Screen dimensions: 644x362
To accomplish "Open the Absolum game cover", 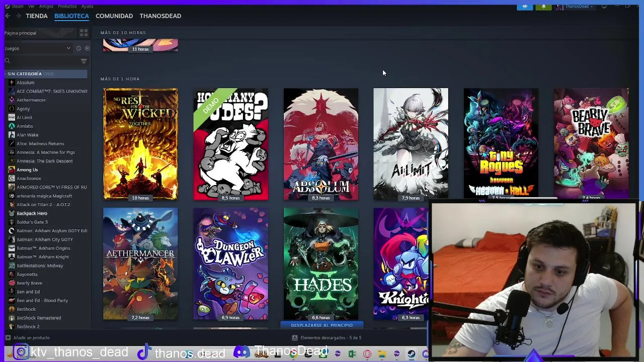I will pyautogui.click(x=321, y=144).
